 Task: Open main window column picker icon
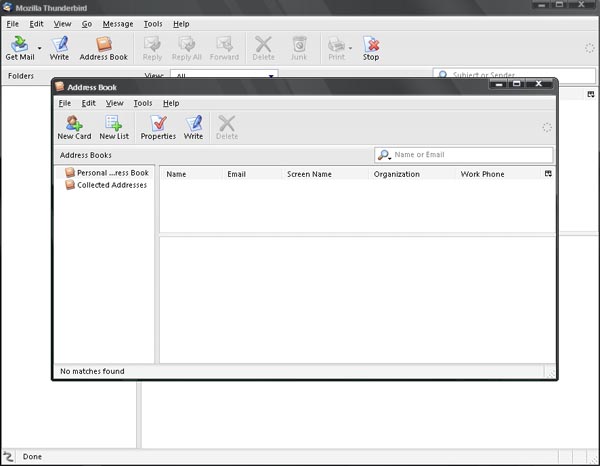coord(591,94)
